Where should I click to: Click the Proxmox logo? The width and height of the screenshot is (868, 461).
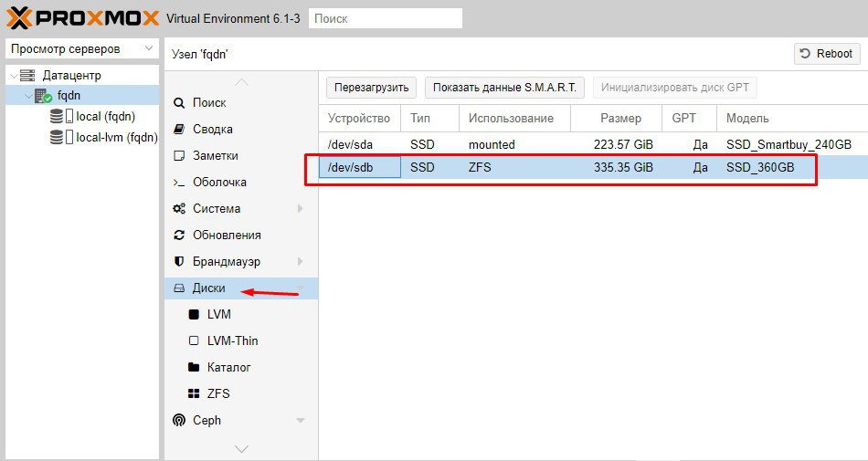click(82, 18)
